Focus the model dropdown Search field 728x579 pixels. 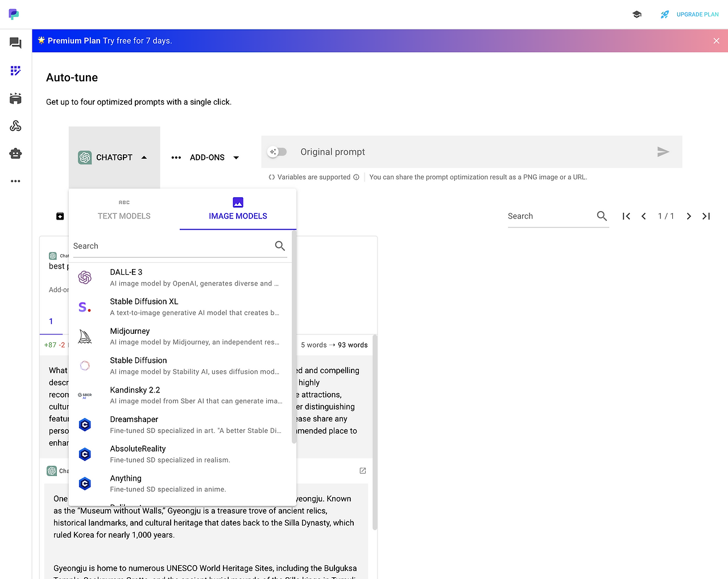point(172,246)
